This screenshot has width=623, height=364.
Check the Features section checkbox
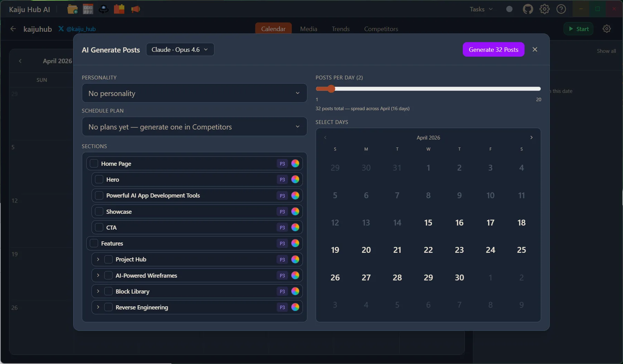(x=94, y=243)
